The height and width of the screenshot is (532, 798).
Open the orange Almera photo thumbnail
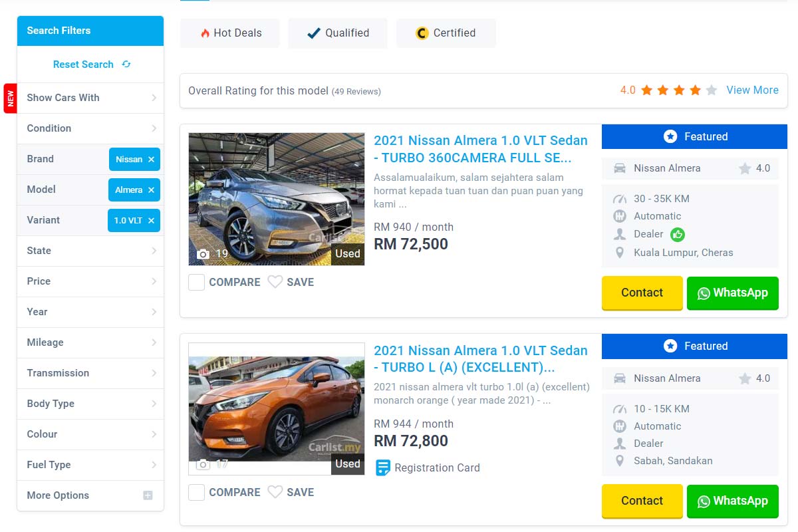pyautogui.click(x=276, y=408)
